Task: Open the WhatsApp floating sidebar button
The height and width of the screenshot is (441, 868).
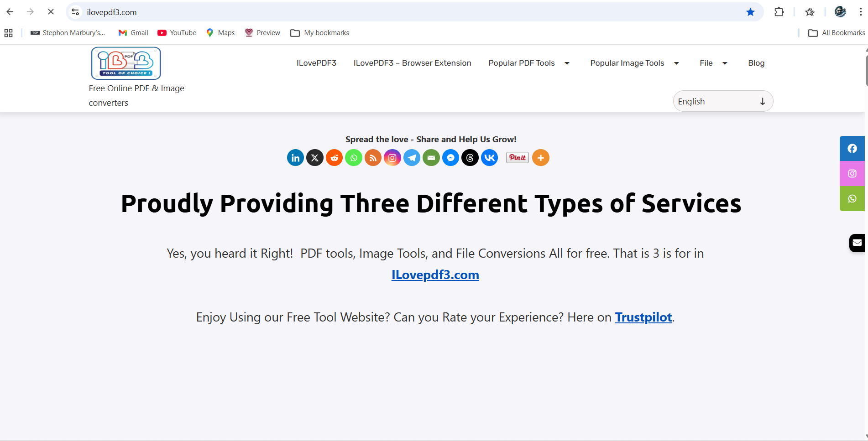Action: 852,199
